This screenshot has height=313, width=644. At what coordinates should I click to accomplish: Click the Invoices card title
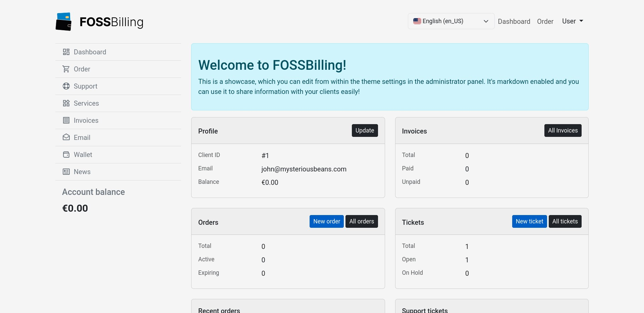414,131
